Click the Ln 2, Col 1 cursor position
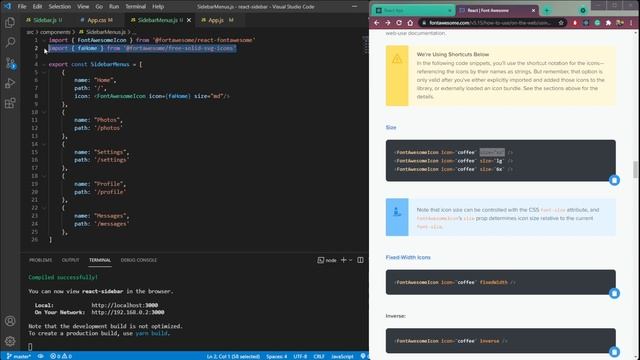Viewport: 640px width, 360px height. (233, 356)
